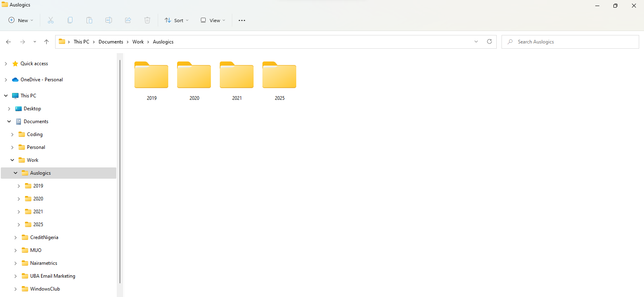Expand the OneDrive - Personal node
This screenshot has width=644, height=297.
pyautogui.click(x=6, y=80)
